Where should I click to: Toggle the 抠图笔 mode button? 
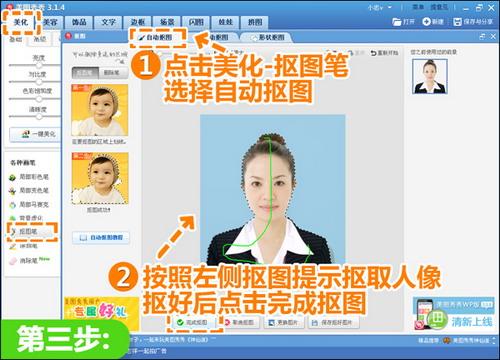tap(85, 73)
